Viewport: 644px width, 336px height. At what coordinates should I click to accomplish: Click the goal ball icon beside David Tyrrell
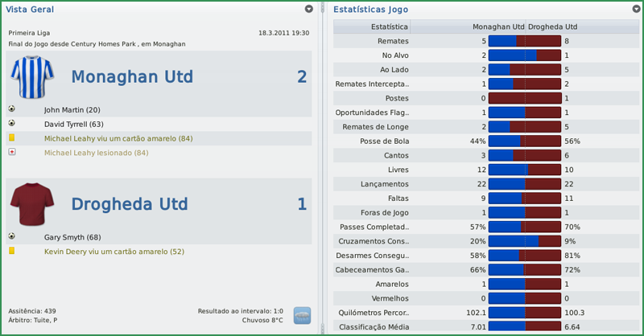point(12,124)
